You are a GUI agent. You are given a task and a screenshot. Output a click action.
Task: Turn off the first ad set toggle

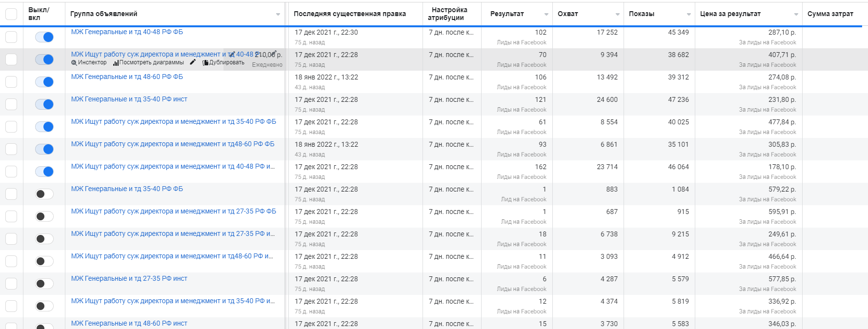click(44, 37)
